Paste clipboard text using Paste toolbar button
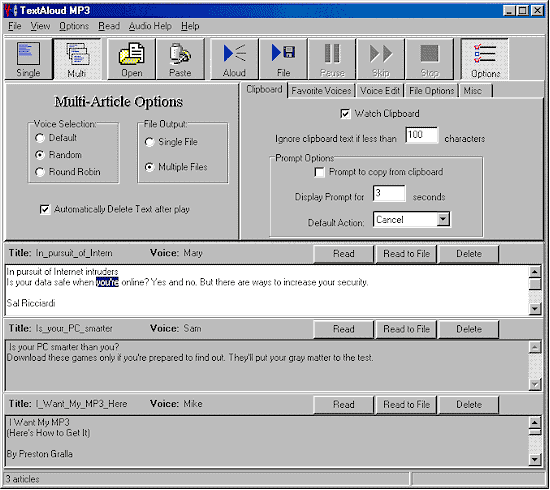The image size is (550, 490). [180, 59]
